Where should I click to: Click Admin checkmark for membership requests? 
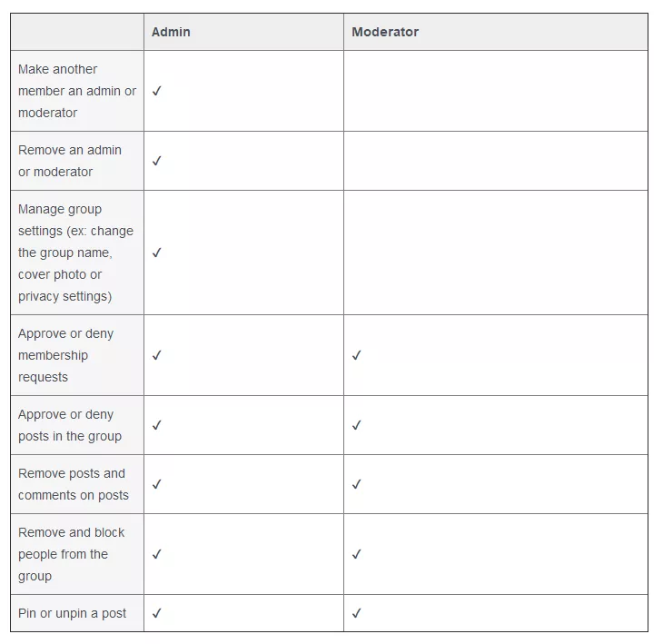pyautogui.click(x=157, y=355)
